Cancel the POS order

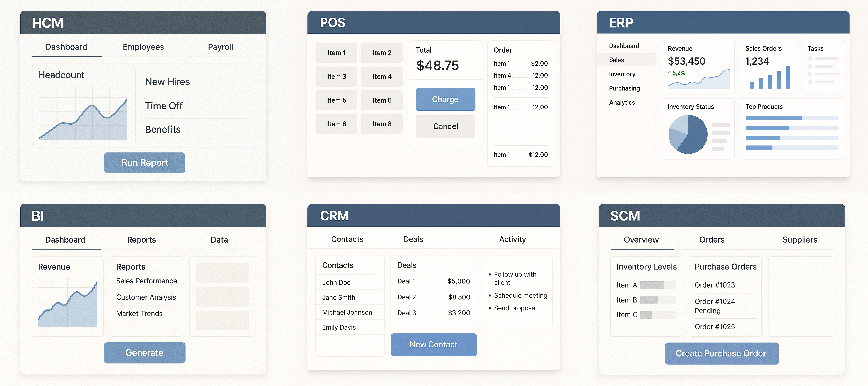click(445, 126)
